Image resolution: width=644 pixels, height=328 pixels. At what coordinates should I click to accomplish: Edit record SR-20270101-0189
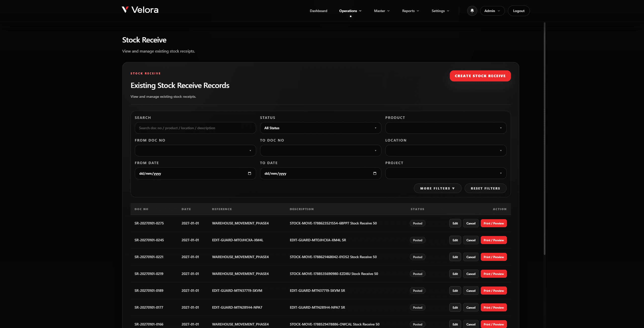[455, 291]
